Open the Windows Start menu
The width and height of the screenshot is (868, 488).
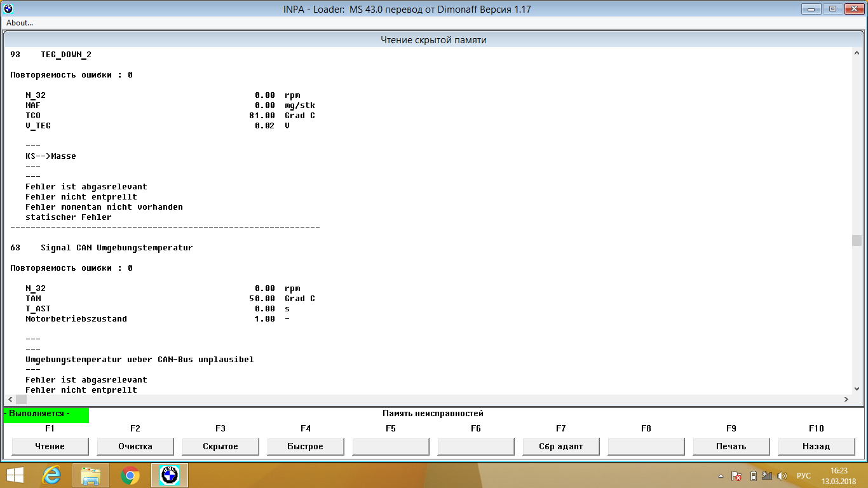click(x=15, y=475)
